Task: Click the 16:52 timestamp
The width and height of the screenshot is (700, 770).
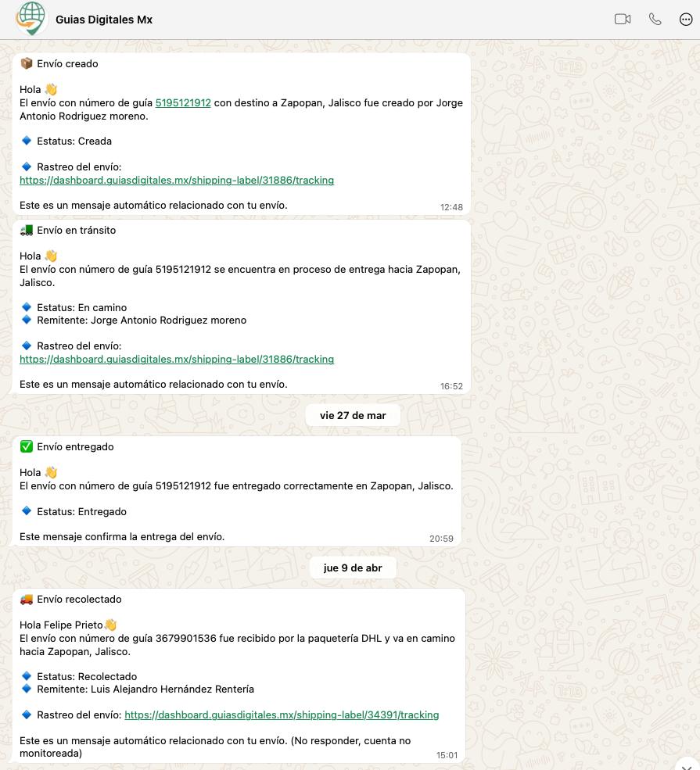Action: [x=451, y=386]
